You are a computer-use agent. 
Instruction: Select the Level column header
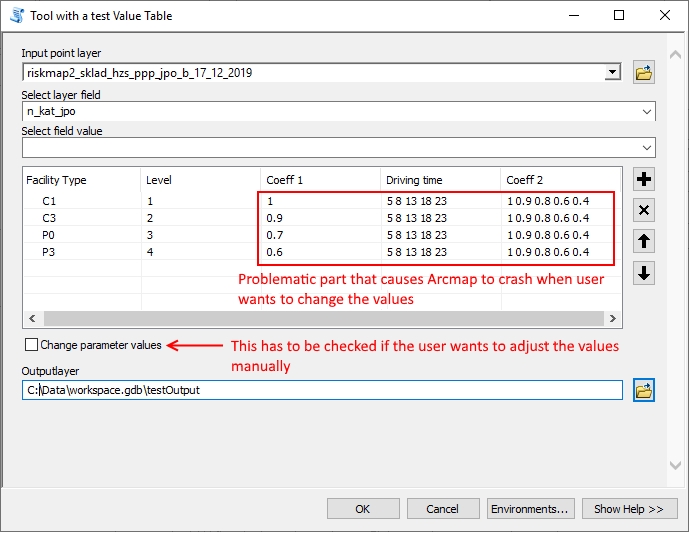[x=201, y=180]
